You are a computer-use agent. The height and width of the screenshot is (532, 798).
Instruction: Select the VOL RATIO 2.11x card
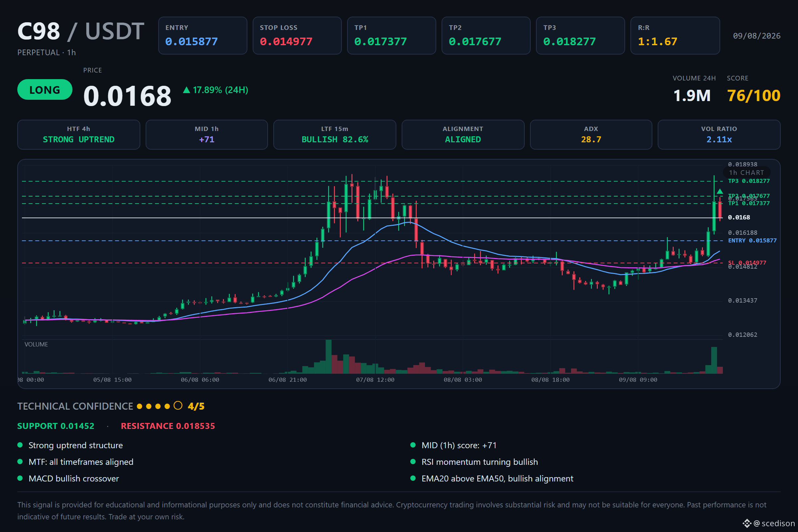pyautogui.click(x=719, y=135)
